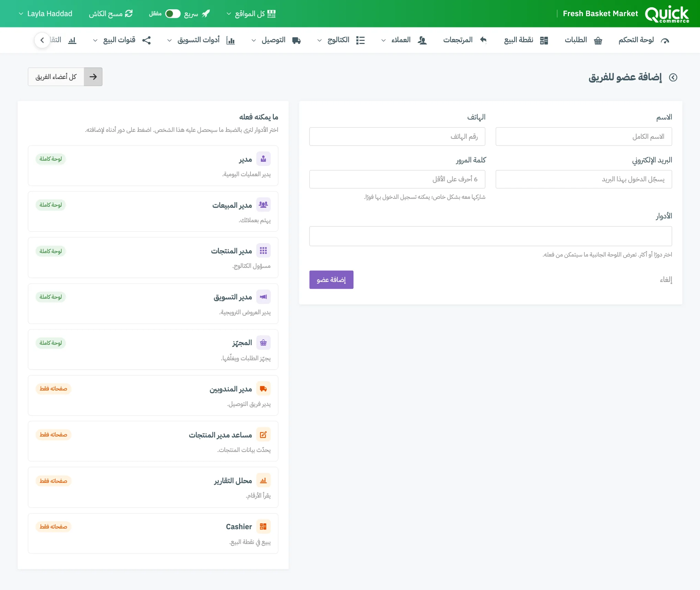The height and width of the screenshot is (590, 700).
Task: Open the الكتالوج menu
Action: click(340, 40)
